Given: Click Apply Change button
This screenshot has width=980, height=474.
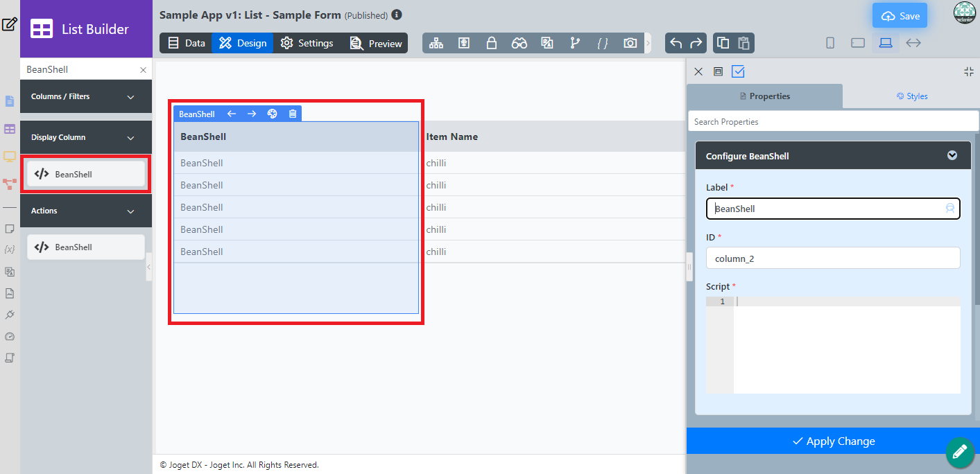Looking at the screenshot, I should point(833,441).
